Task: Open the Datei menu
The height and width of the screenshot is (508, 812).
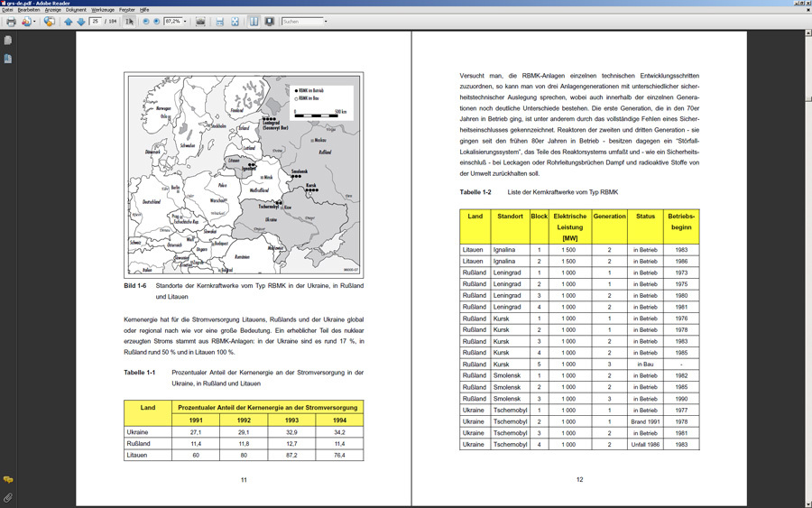Action: [7, 10]
